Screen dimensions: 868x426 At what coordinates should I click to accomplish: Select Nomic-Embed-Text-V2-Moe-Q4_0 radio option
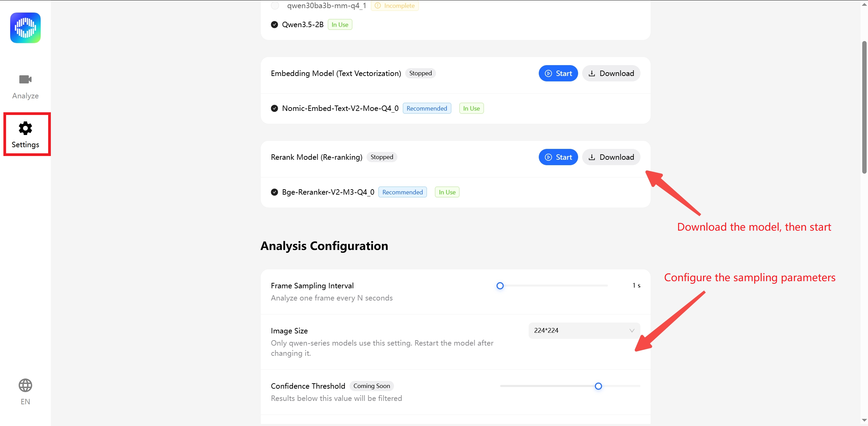[x=275, y=108]
